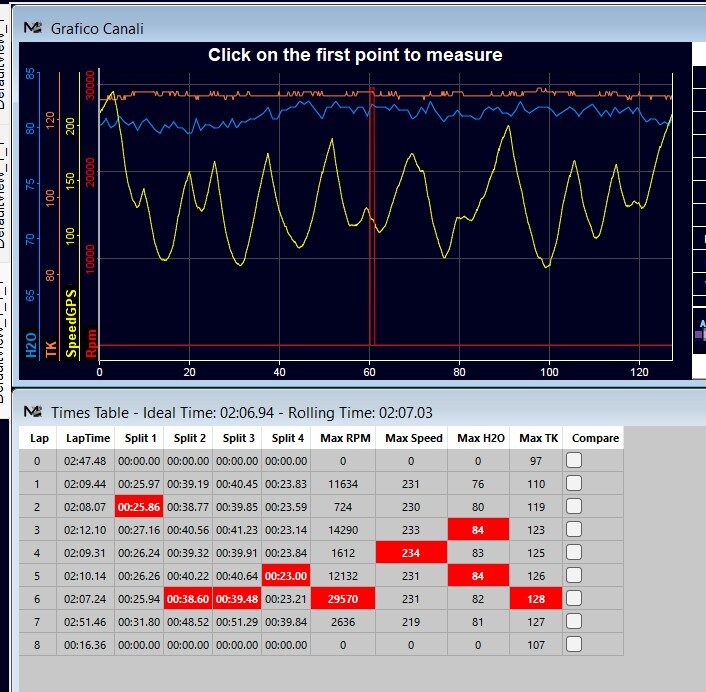Select the H2O channel axis label
The height and width of the screenshot is (692, 706).
(x=31, y=345)
